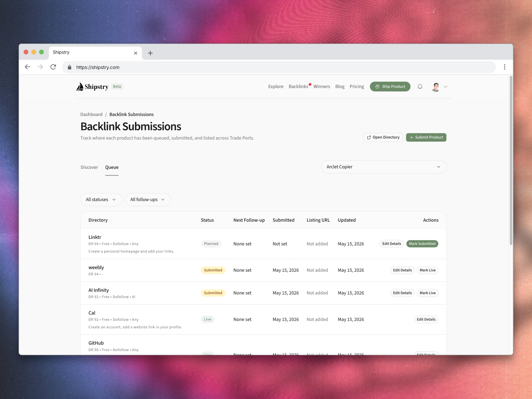Open the browser three-dot menu
Screen dimensions: 532x399
point(505,67)
